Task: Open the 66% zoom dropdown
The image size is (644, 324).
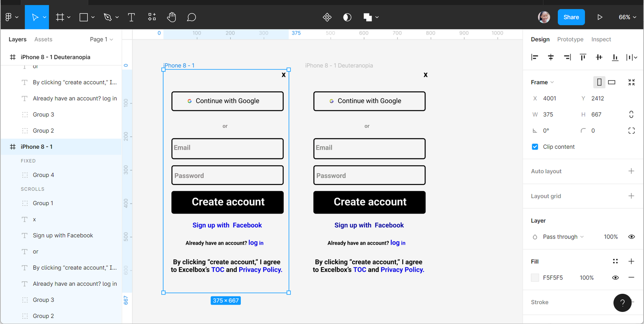Action: click(627, 17)
